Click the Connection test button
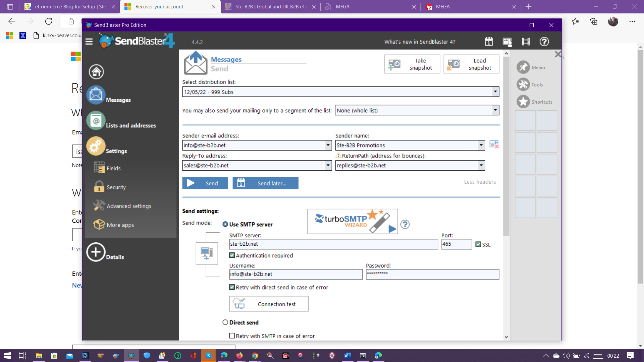 pos(269,304)
